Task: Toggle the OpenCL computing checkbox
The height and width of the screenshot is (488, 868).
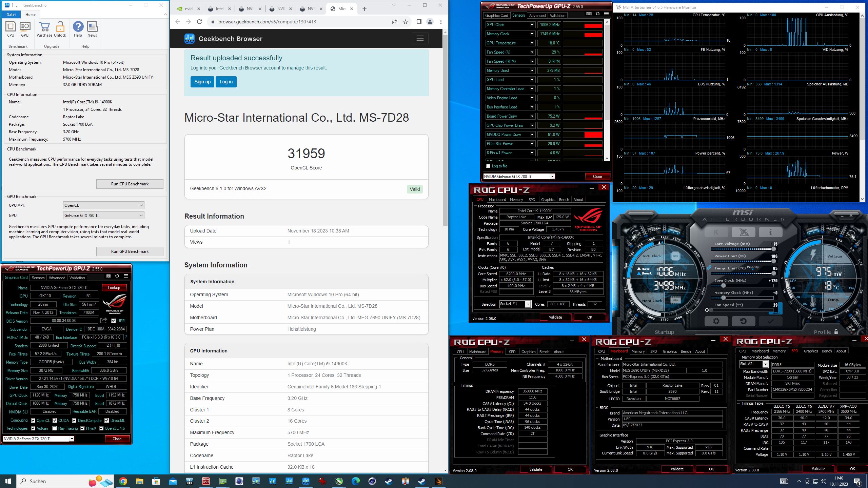Action: click(x=33, y=420)
